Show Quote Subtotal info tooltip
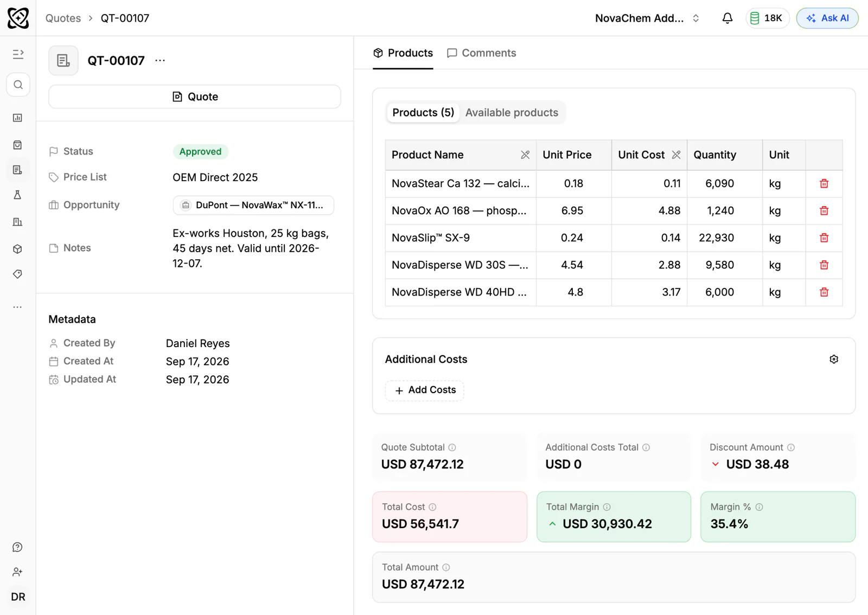 pyautogui.click(x=452, y=447)
